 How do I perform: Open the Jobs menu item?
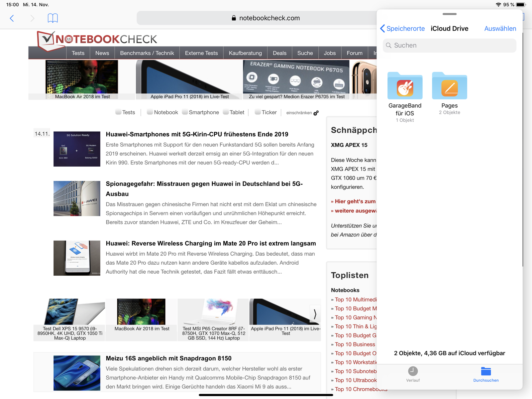[x=330, y=53]
